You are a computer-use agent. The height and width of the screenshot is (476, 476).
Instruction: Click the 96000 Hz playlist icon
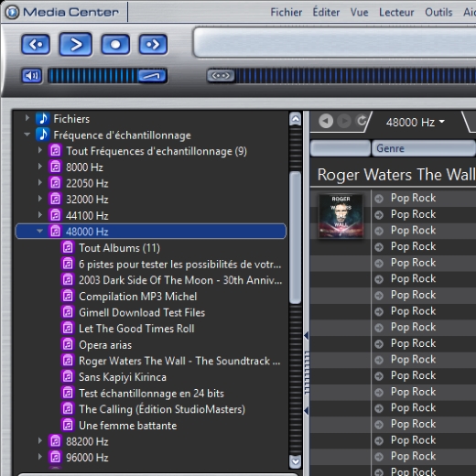55,458
